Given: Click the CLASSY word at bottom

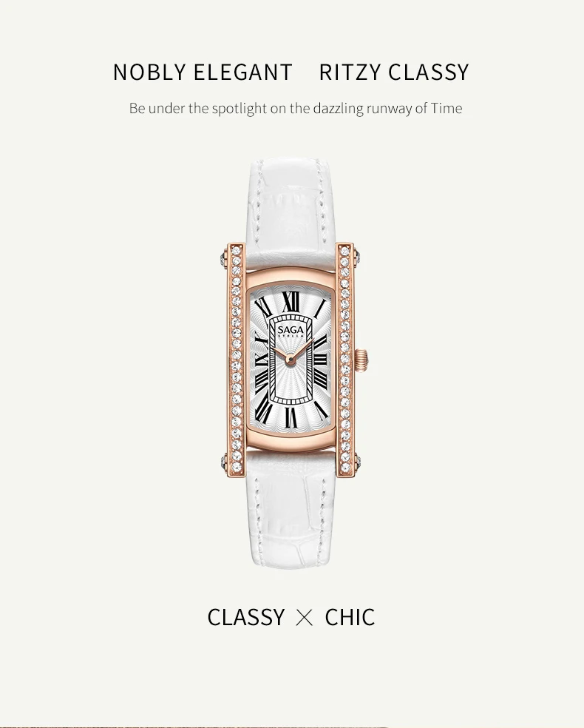Looking at the screenshot, I should [246, 618].
